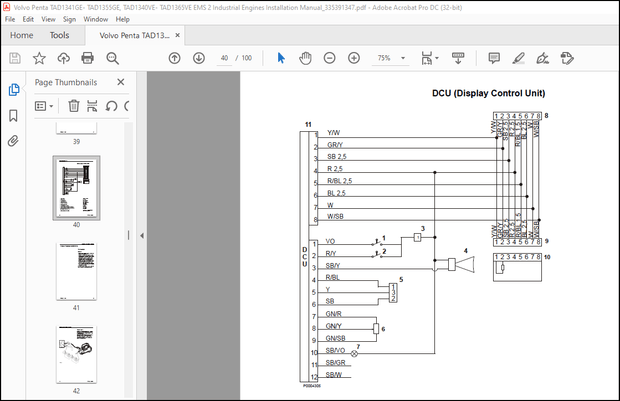Click the Save file icon
620x401 pixels.
coord(15,59)
